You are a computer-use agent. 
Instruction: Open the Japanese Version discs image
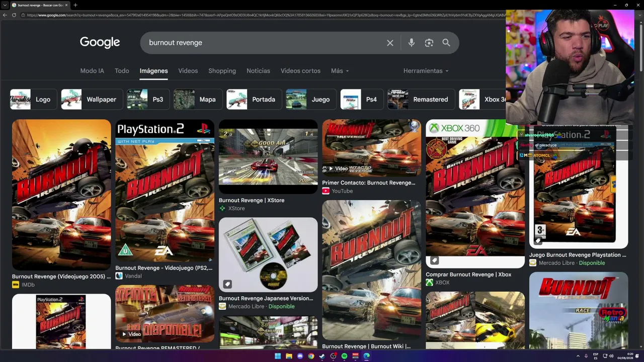point(268,254)
